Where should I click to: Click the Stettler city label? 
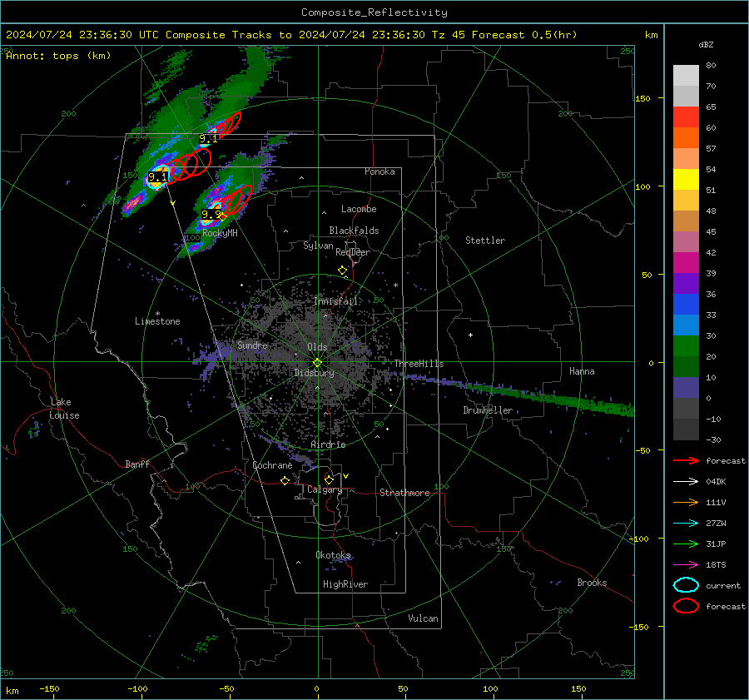tap(485, 241)
